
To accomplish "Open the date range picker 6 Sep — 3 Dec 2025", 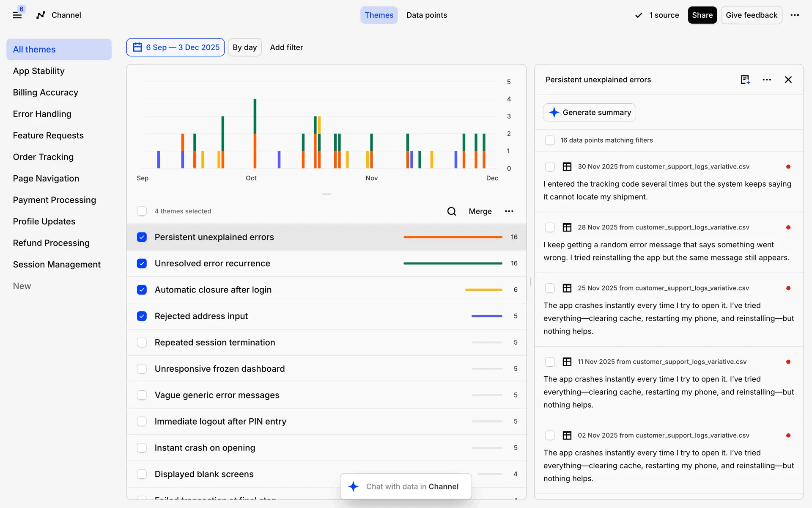I will [x=176, y=47].
